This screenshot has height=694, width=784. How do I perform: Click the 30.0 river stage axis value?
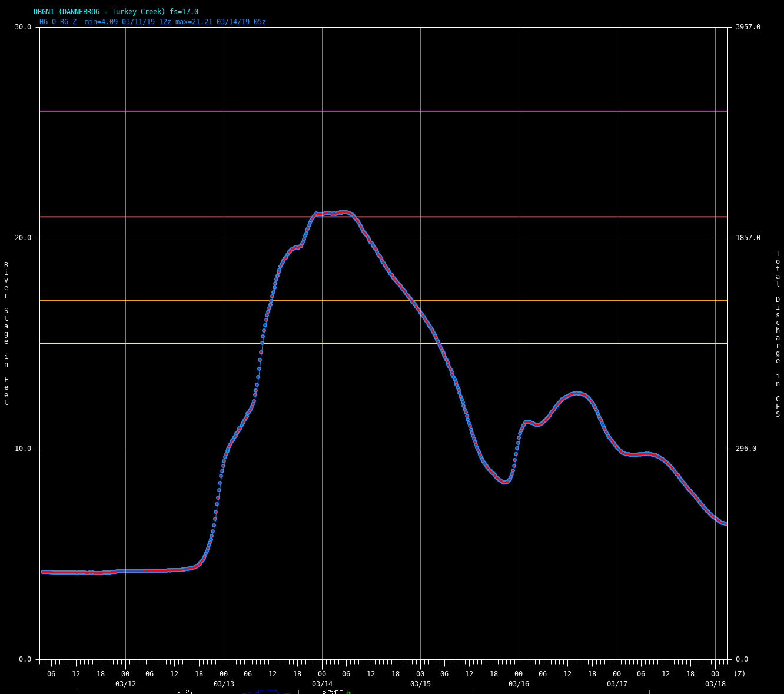click(23, 27)
